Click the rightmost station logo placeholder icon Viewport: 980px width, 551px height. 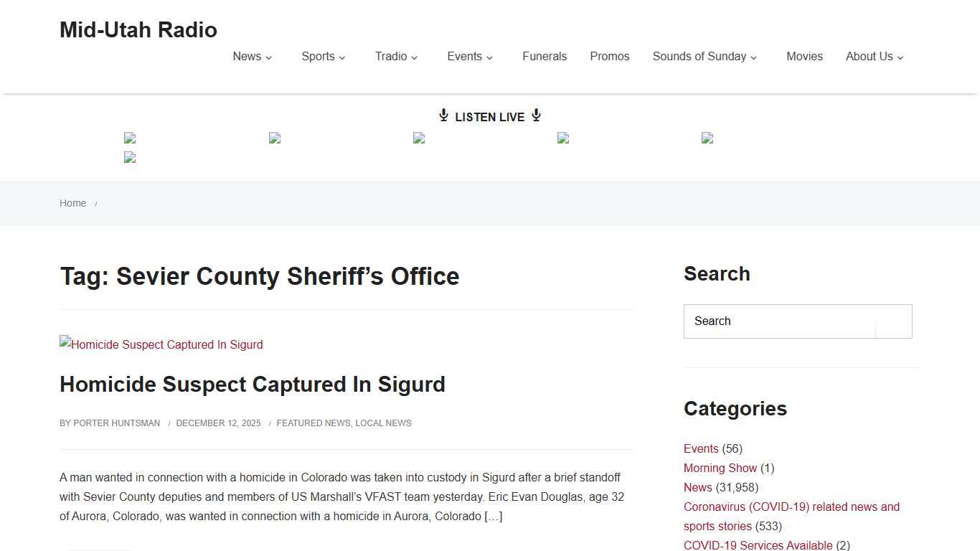(x=707, y=138)
